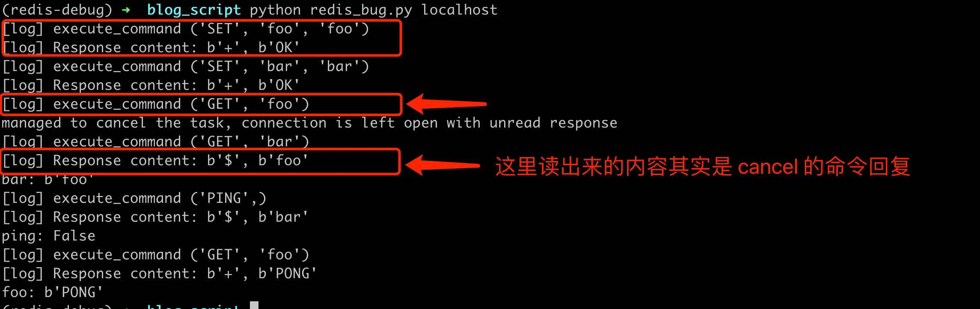
Task: Click the blog_script directory name in prompt
Action: 194,10
